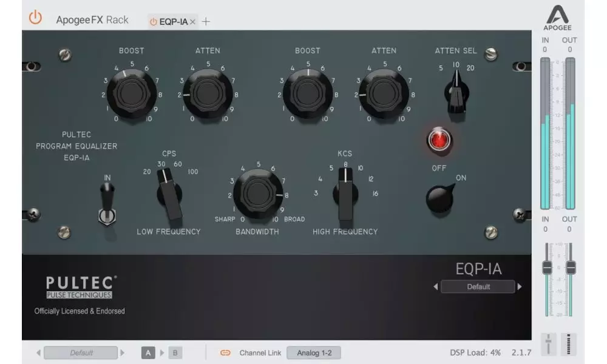Select next EQP-IA preset with right arrow

pos(520,287)
